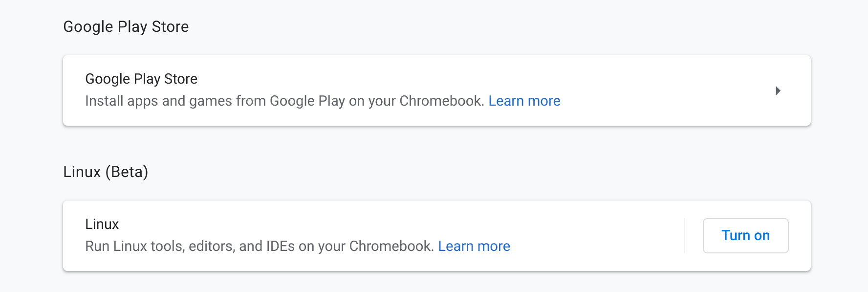Click the Google Play Store row title

141,79
